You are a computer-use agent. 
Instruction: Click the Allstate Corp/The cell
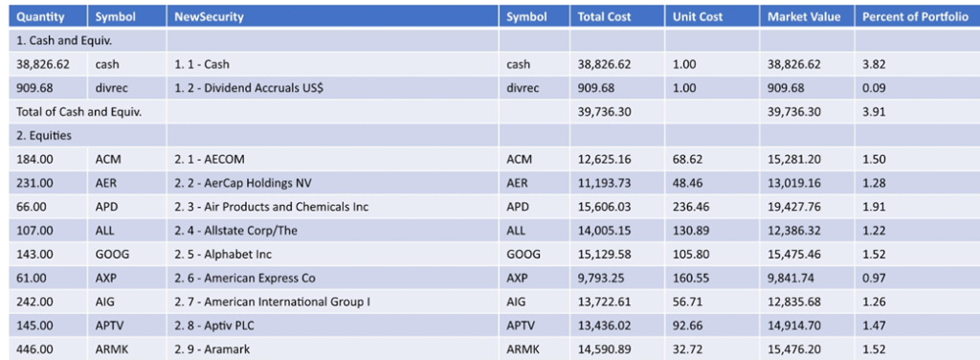[x=332, y=231]
